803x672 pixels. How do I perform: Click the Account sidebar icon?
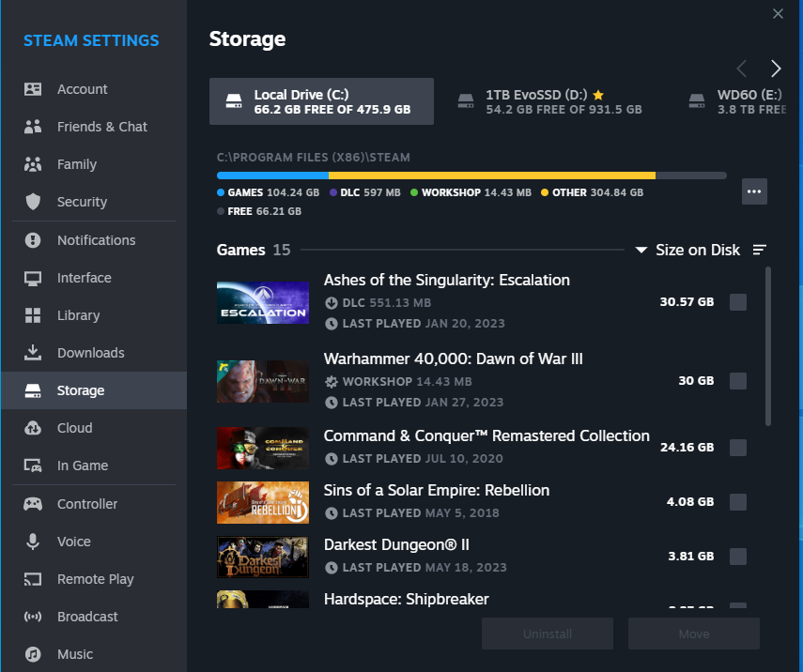point(33,89)
